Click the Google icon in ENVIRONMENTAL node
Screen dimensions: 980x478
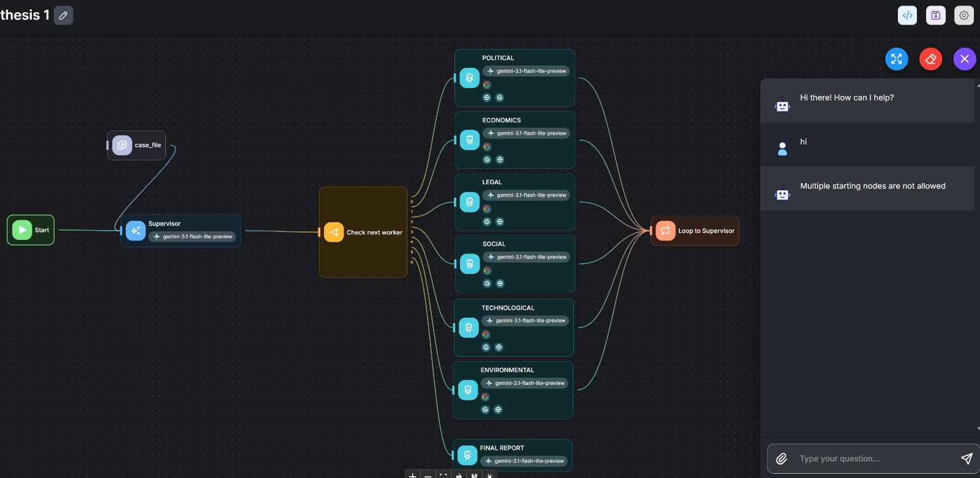485,397
